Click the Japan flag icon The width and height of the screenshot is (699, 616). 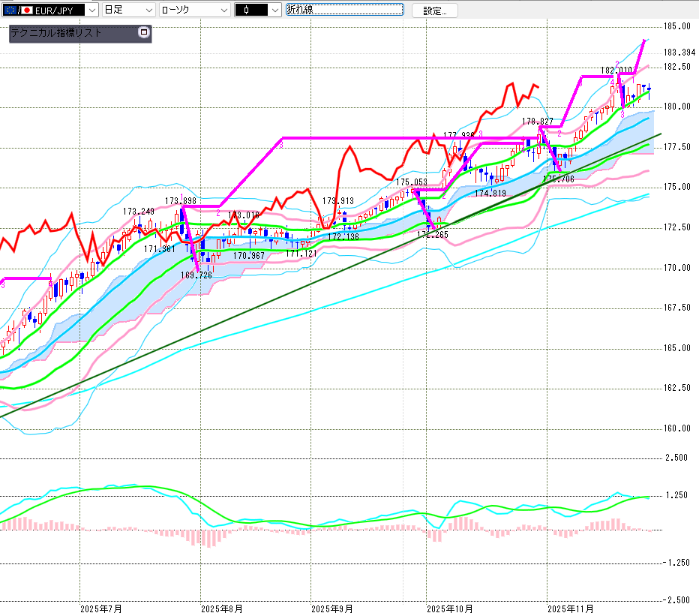(27, 10)
